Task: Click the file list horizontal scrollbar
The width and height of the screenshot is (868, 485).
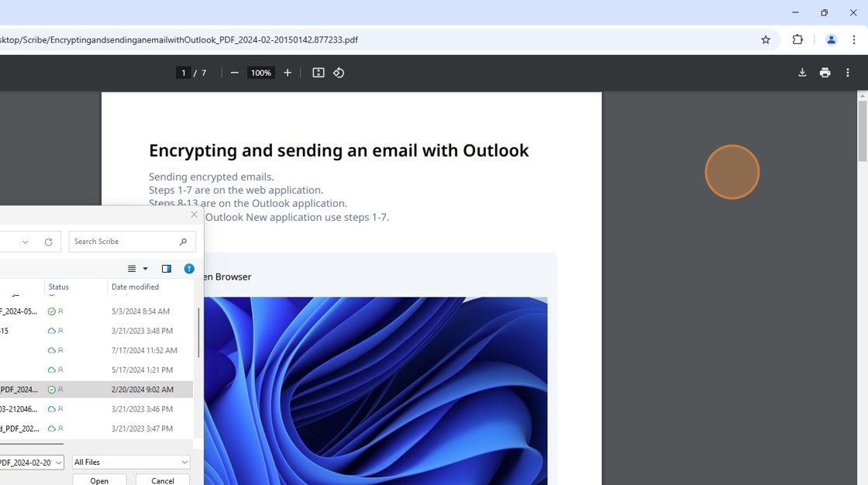Action: pyautogui.click(x=32, y=444)
